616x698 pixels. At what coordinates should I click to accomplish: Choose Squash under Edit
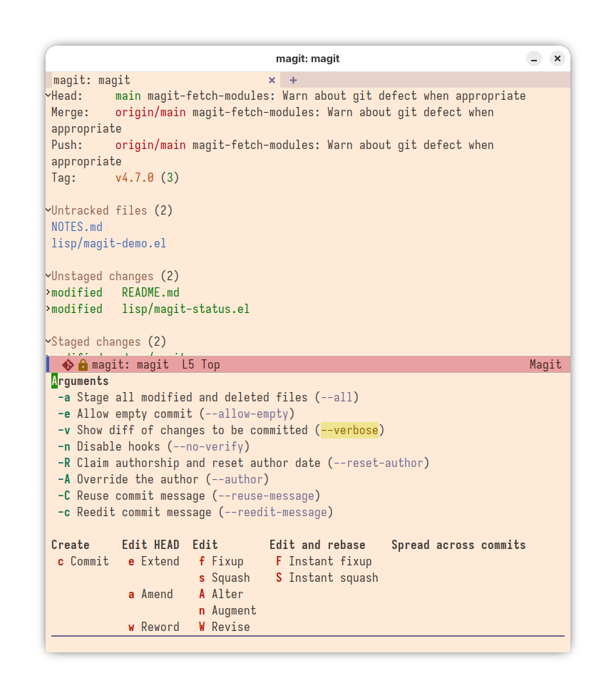tap(225, 578)
